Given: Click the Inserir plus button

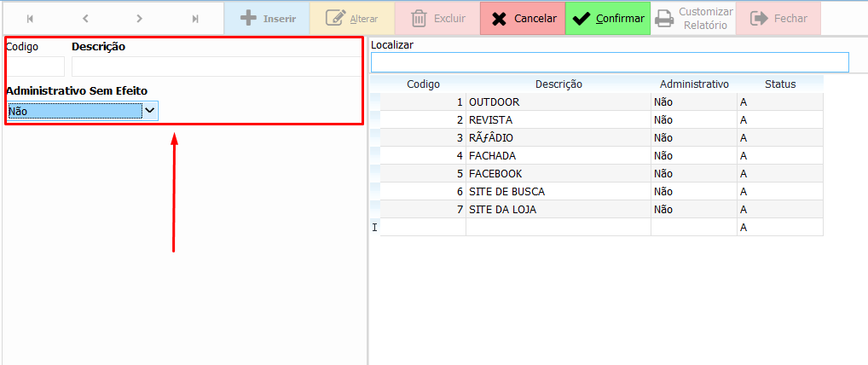Looking at the screenshot, I should [267, 18].
